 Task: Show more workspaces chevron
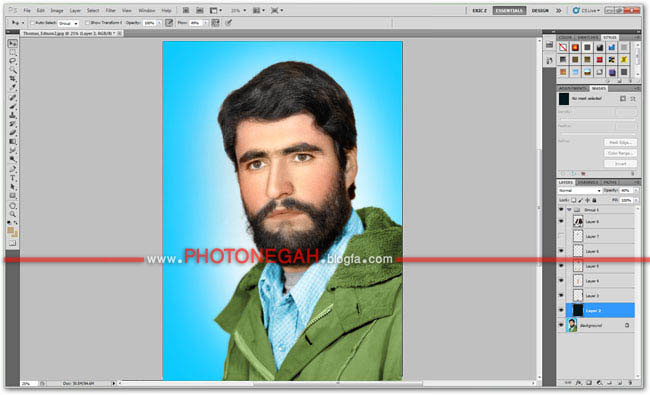pyautogui.click(x=558, y=10)
